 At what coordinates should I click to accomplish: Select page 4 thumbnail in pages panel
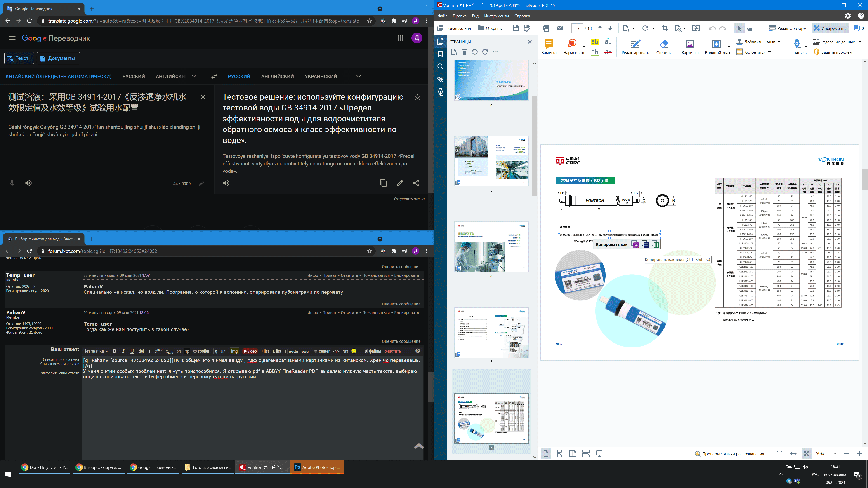(491, 246)
